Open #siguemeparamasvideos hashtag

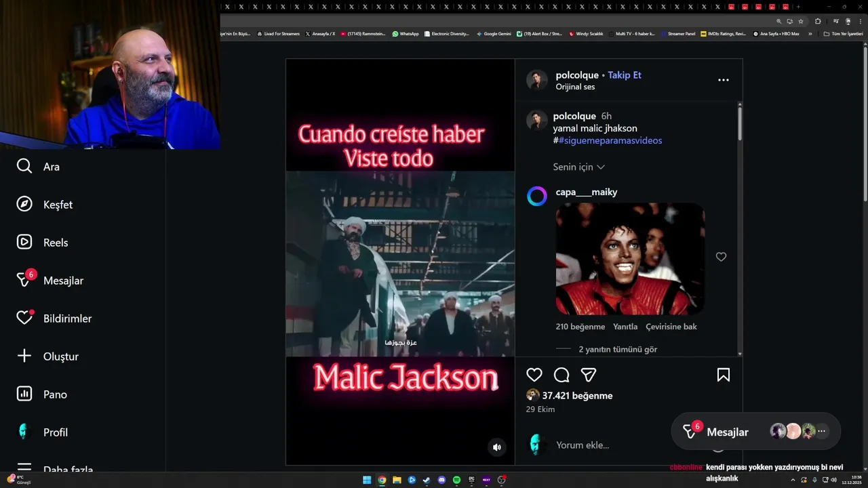[x=610, y=140]
